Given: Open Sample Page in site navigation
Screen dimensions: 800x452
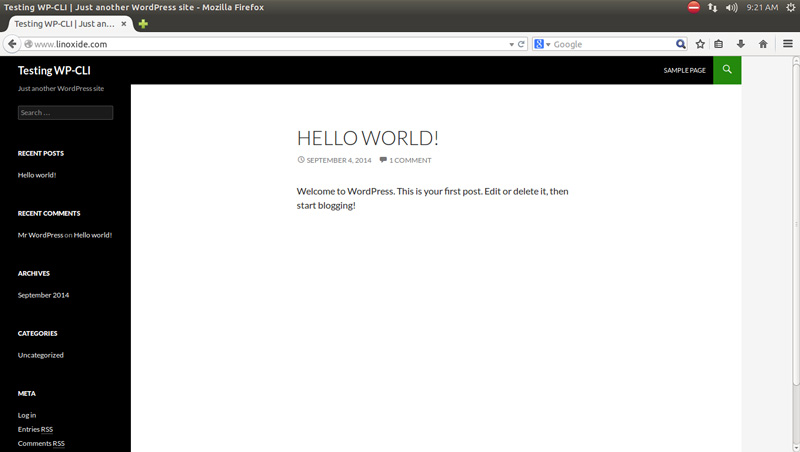Looking at the screenshot, I should (684, 70).
